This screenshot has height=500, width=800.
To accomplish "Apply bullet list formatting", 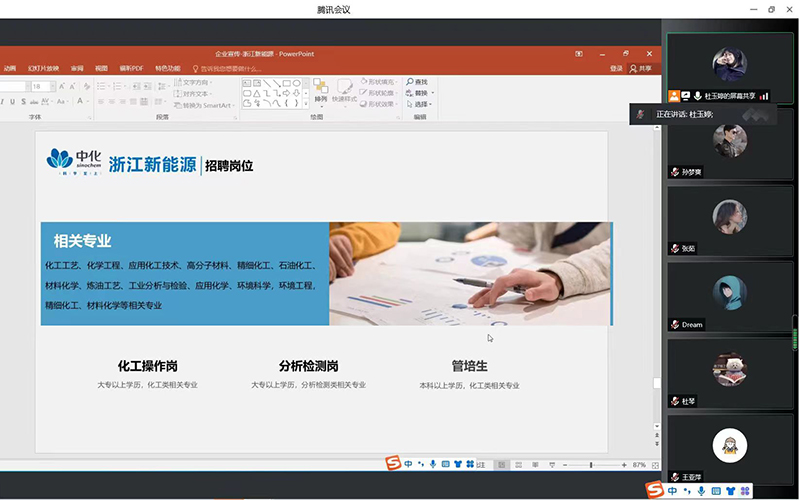I will click(103, 86).
